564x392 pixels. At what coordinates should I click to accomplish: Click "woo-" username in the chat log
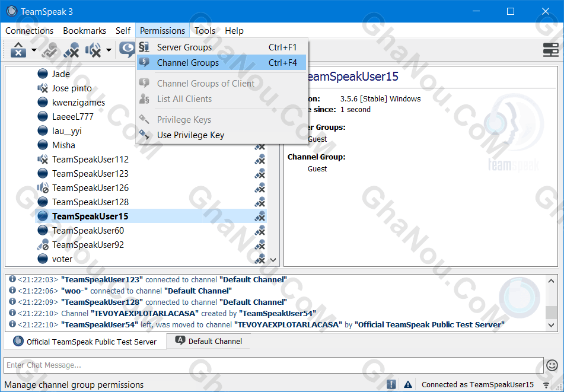[x=75, y=291]
